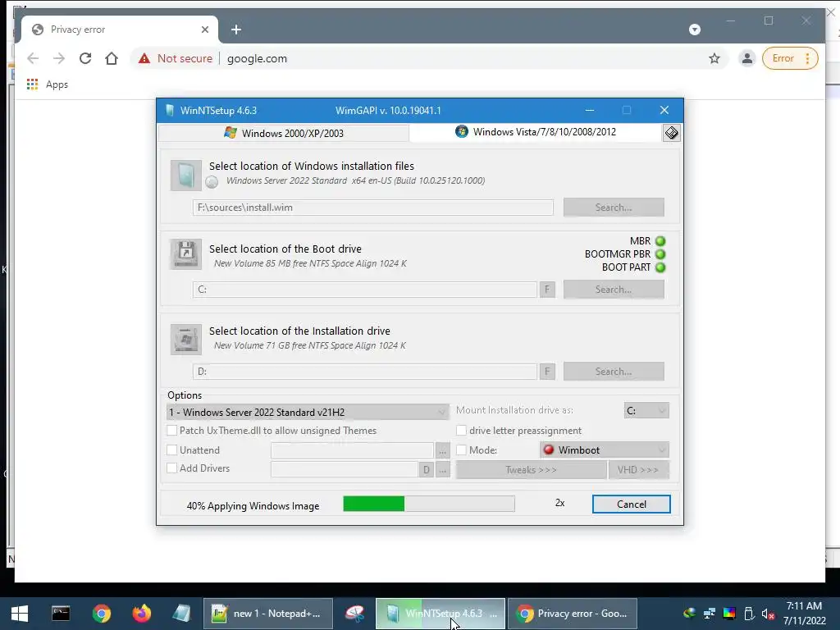Click the Boot drive C: path field
This screenshot has height=630, width=840.
pos(365,290)
